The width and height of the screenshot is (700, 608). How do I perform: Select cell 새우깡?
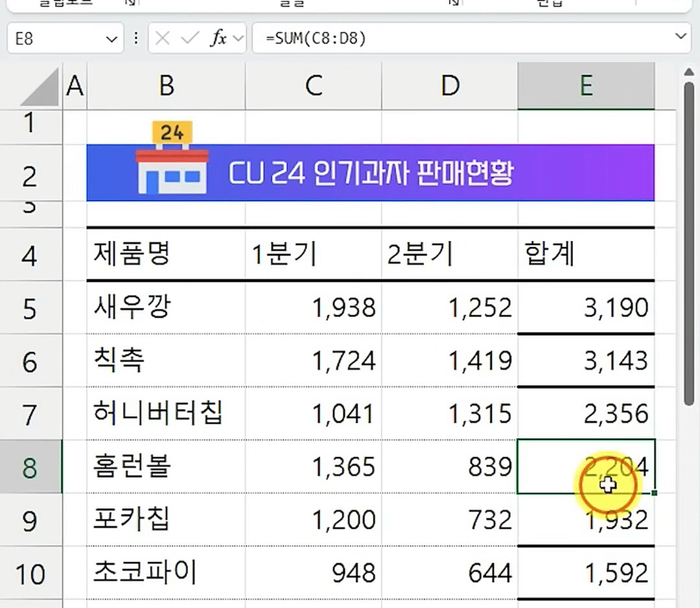pos(166,308)
